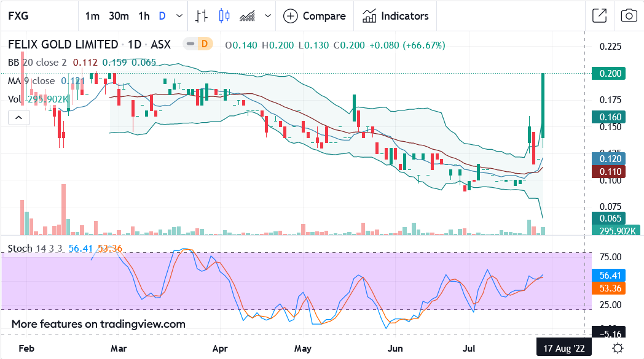Click the Mar label on the time axis

(x=119, y=349)
